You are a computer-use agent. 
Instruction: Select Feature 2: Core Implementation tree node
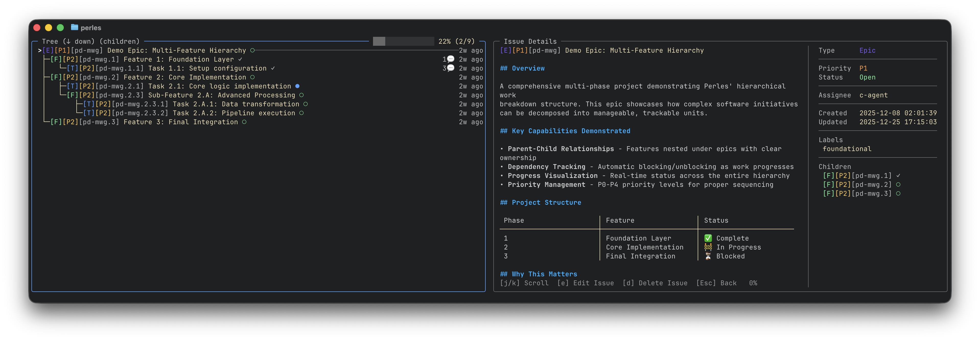pos(184,77)
